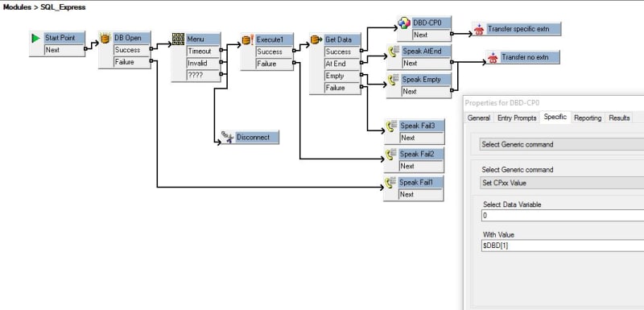Click Next result under Speak AtEnd
This screenshot has height=310, width=644.
point(426,64)
